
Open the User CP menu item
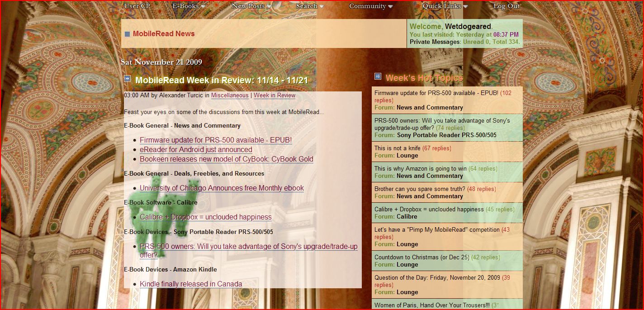pos(137,6)
